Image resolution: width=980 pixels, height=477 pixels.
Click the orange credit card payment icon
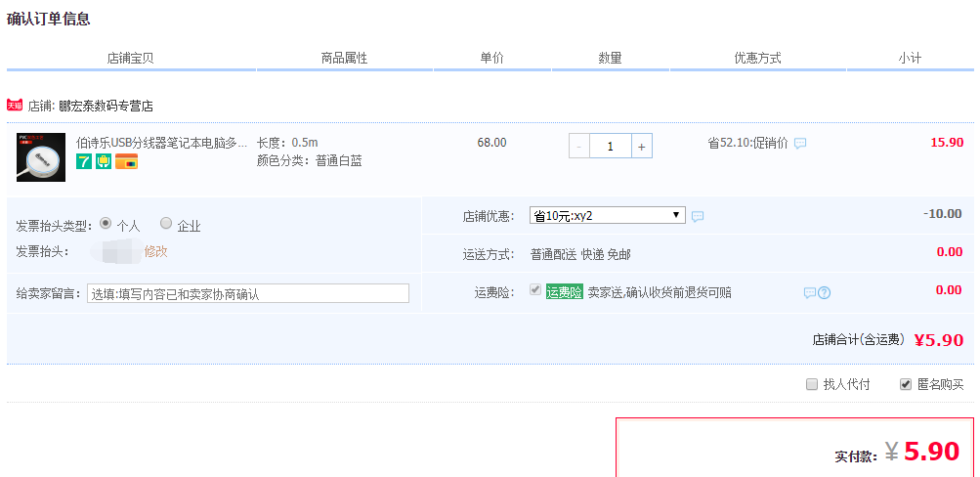tap(126, 162)
